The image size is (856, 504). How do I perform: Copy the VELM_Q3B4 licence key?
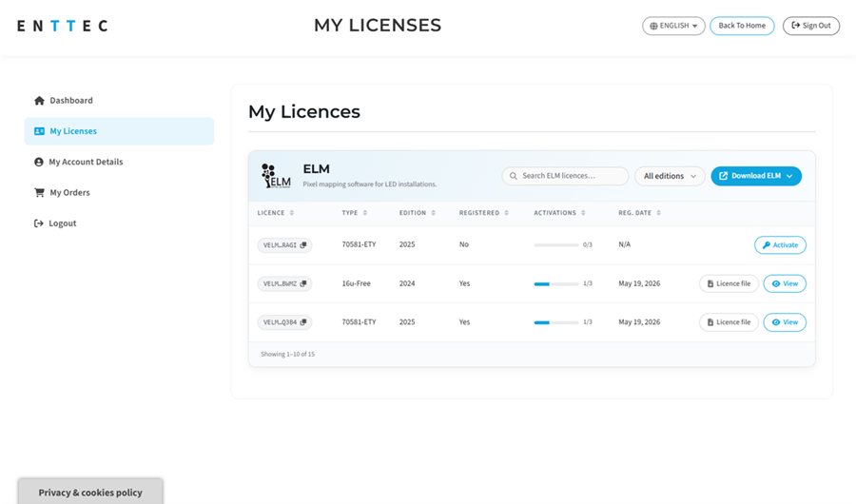click(x=303, y=322)
